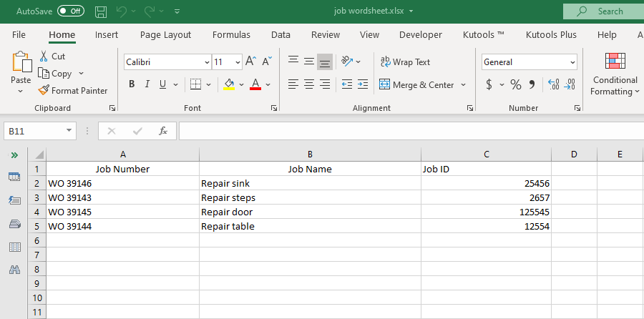This screenshot has height=319, width=644.
Task: Click the Save floppy disk icon
Action: (x=101, y=11)
